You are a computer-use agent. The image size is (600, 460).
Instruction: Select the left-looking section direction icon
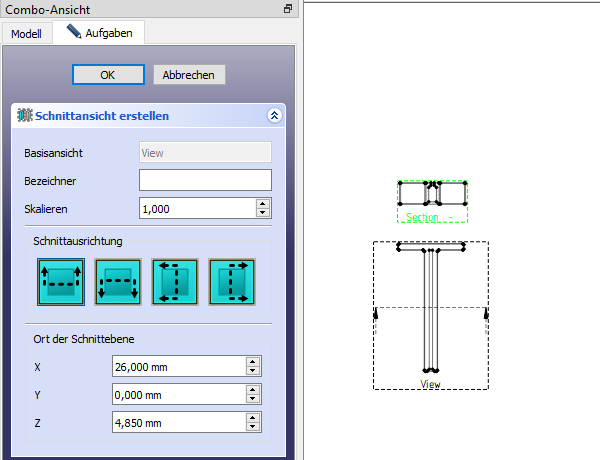click(x=174, y=282)
